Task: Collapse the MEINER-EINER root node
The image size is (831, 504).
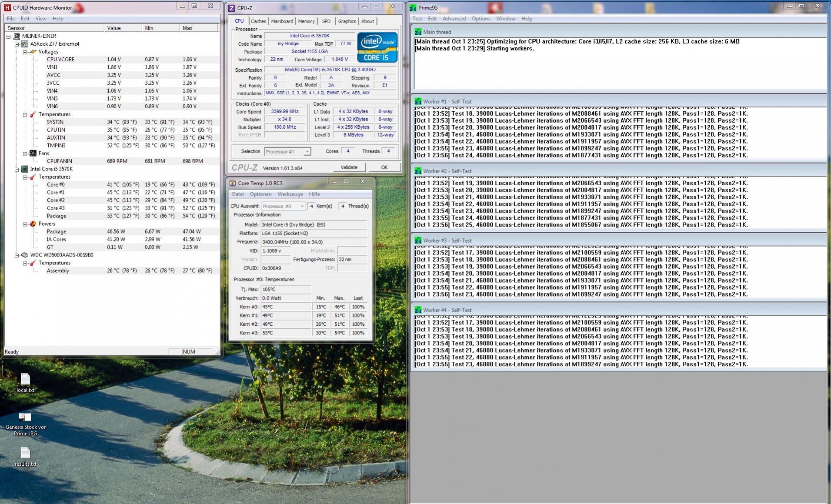Action: tap(9, 37)
